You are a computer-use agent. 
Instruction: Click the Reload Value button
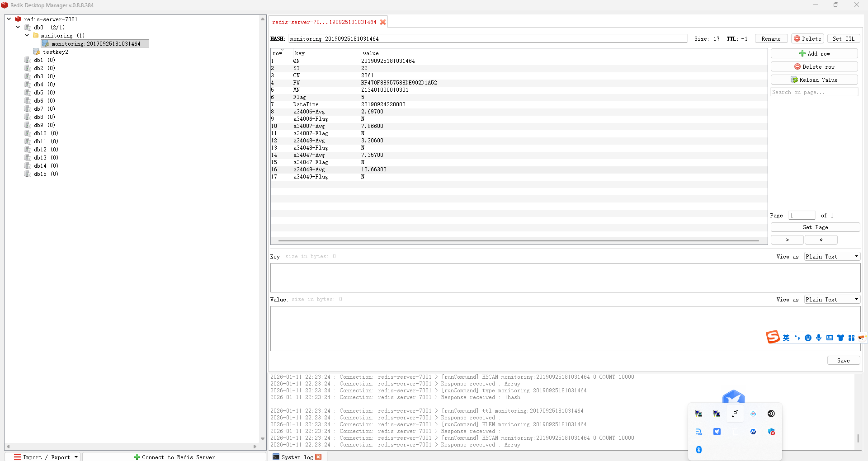click(x=814, y=80)
